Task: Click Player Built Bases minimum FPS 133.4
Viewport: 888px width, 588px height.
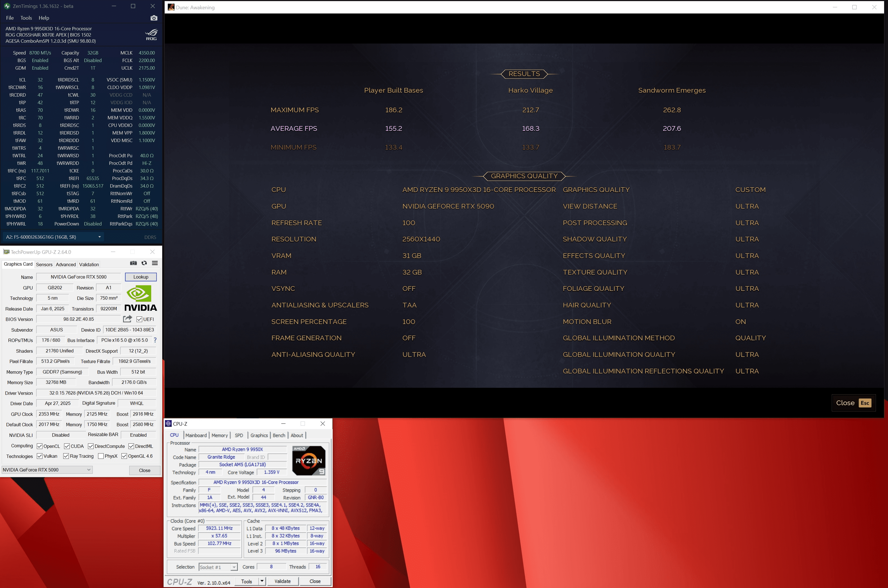Action: point(393,147)
